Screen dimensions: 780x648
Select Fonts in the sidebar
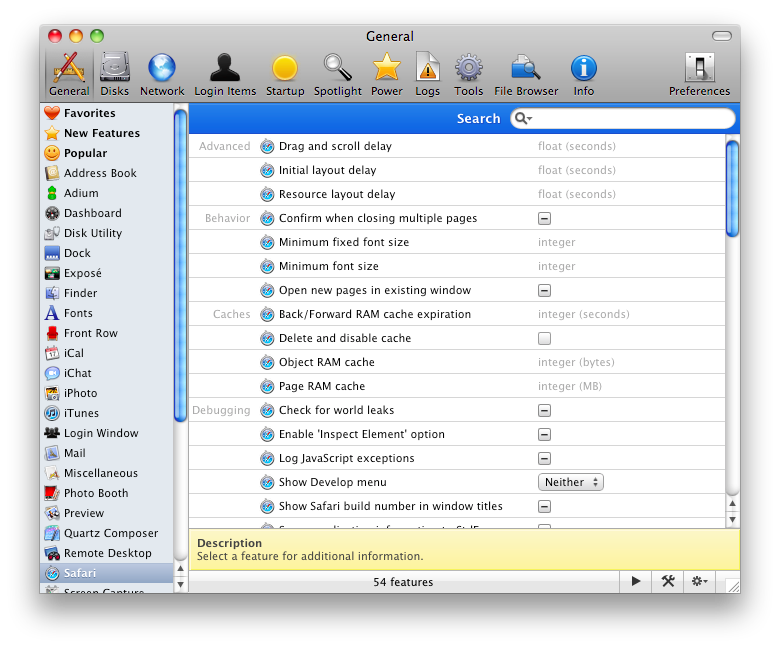pos(106,313)
